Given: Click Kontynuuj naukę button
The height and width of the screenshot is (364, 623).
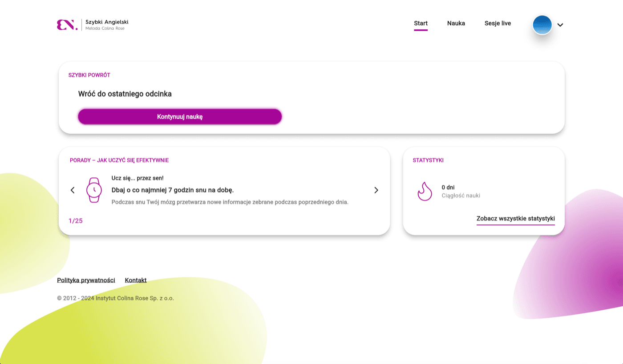Looking at the screenshot, I should pos(180,117).
